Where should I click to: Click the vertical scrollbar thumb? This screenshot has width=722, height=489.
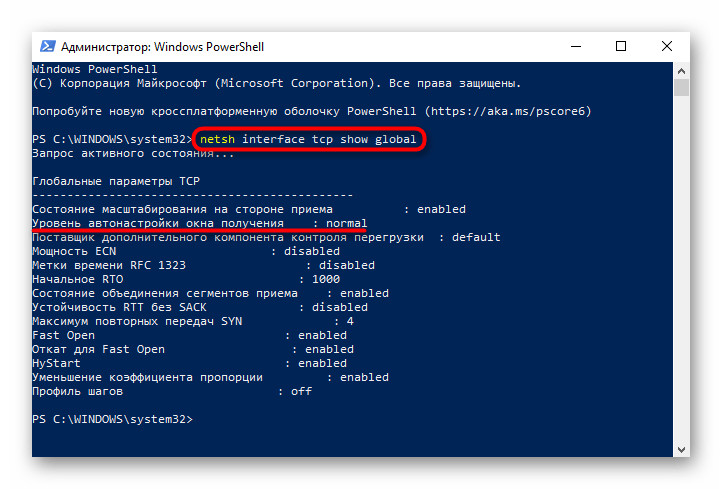(x=681, y=87)
